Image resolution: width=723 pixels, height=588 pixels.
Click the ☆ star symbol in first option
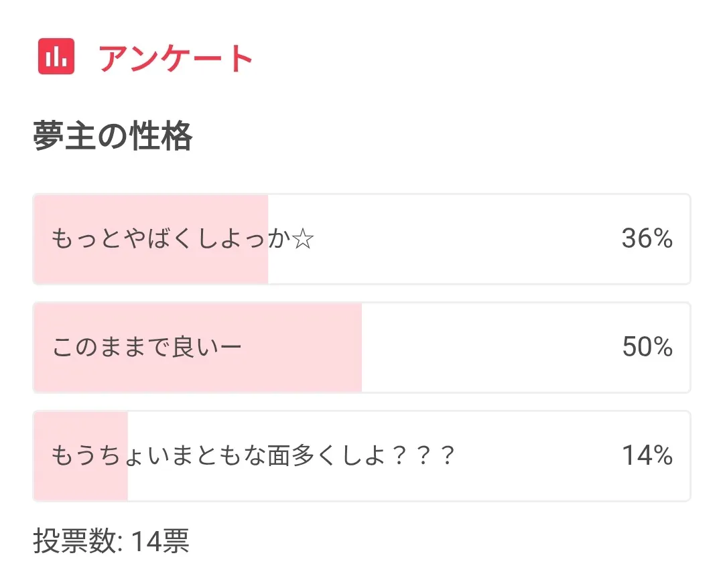point(303,239)
